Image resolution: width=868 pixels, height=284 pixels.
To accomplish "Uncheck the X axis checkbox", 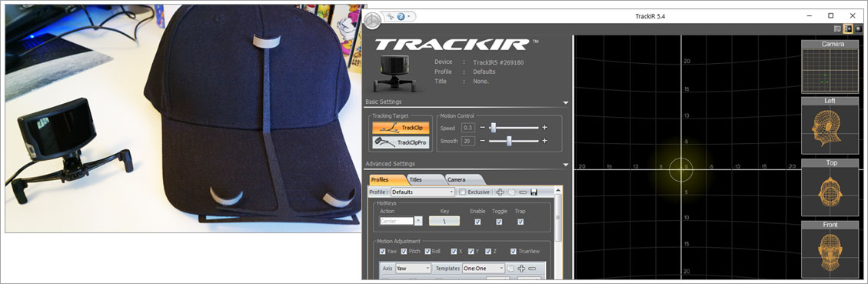I will point(454,251).
